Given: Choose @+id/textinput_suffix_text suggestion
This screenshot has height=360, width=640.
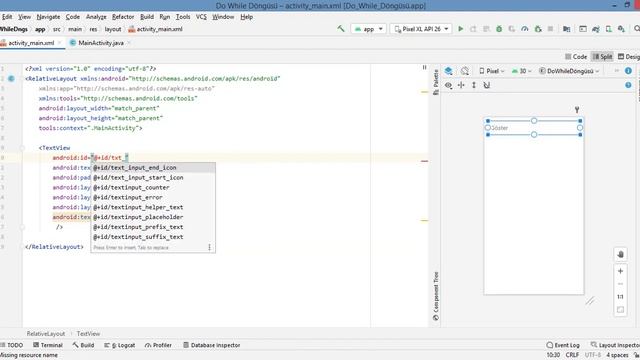Looking at the screenshot, I should (x=153, y=237).
